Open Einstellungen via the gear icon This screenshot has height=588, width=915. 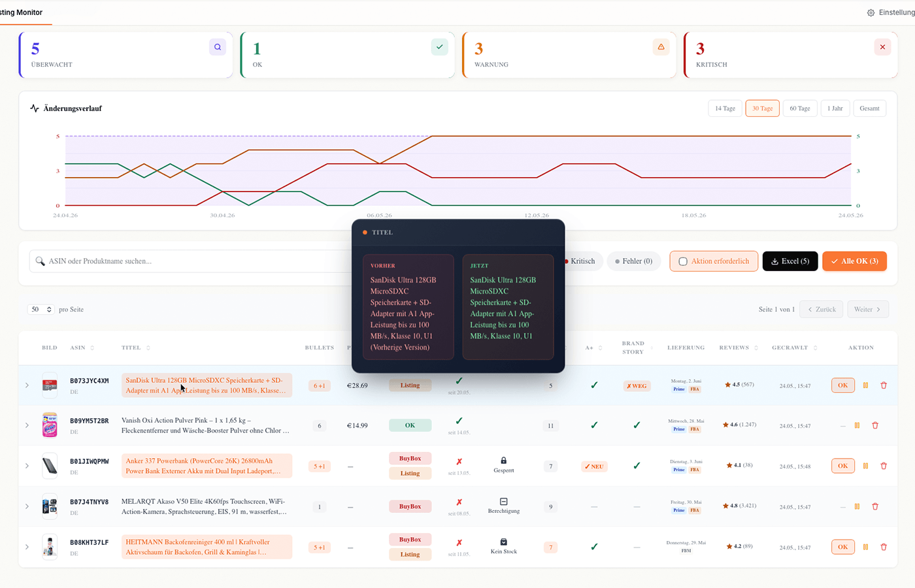point(871,12)
